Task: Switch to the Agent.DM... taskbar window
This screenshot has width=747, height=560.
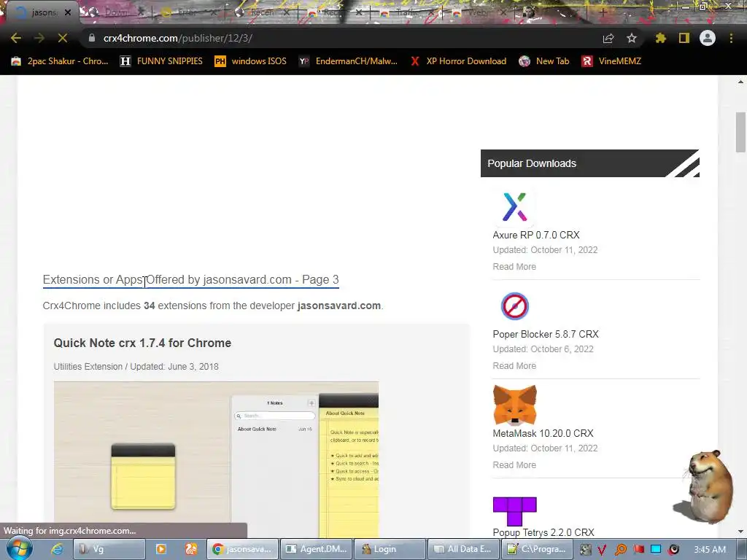Action: click(317, 549)
